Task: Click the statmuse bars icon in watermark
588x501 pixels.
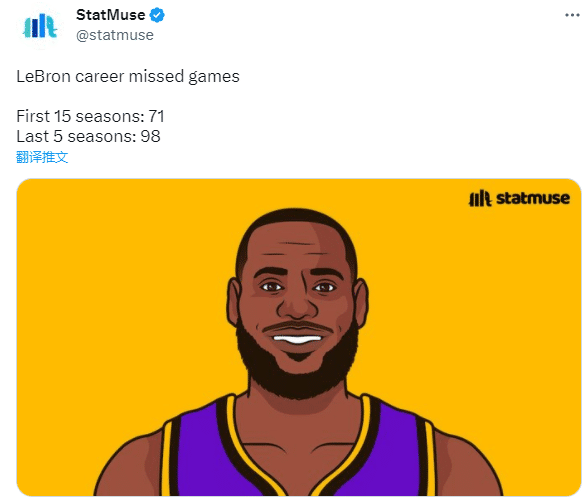Action: coord(480,198)
